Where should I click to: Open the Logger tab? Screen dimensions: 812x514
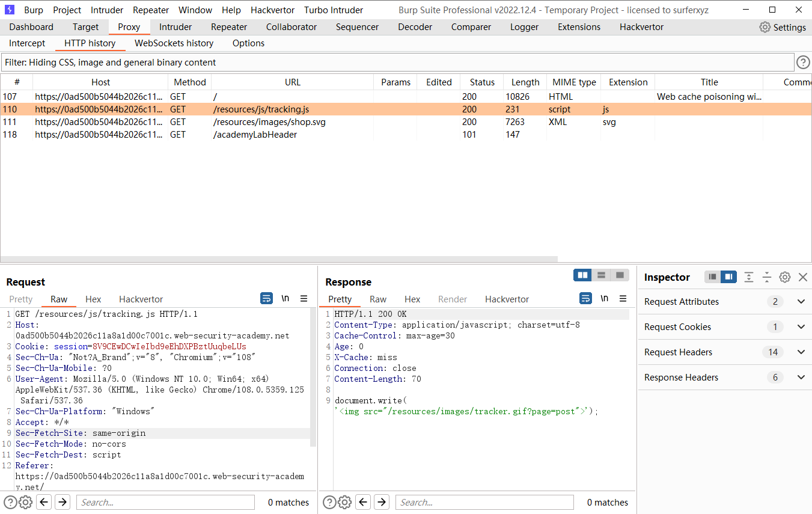pyautogui.click(x=524, y=27)
